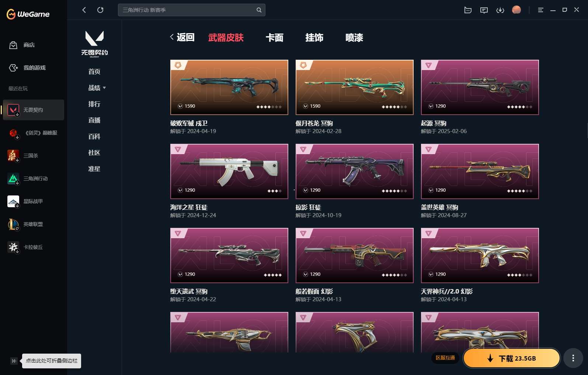Click the 下载 23.5GB button

point(512,358)
